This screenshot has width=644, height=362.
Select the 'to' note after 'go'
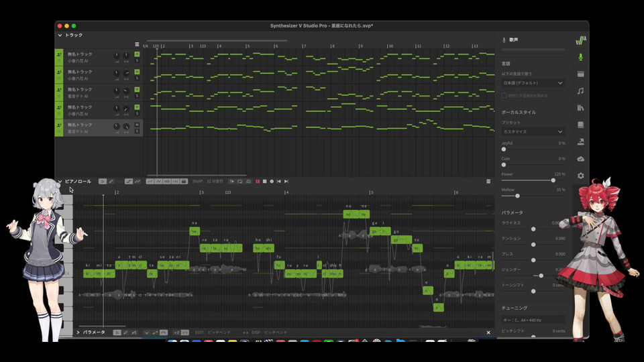coord(417,248)
